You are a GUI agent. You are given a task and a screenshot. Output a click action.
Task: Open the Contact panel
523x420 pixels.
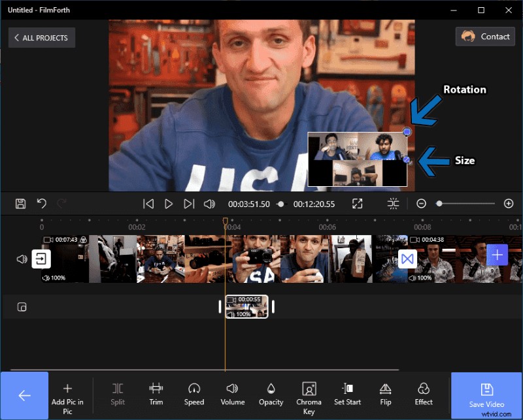[x=485, y=36]
